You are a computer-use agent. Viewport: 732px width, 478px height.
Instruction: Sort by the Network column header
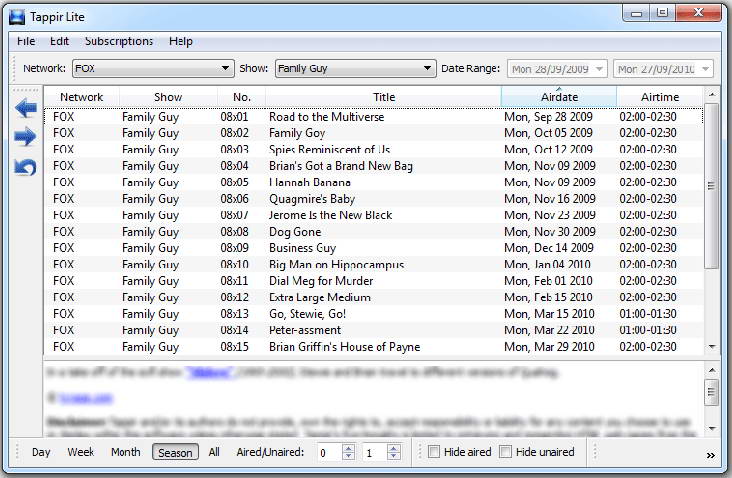82,97
